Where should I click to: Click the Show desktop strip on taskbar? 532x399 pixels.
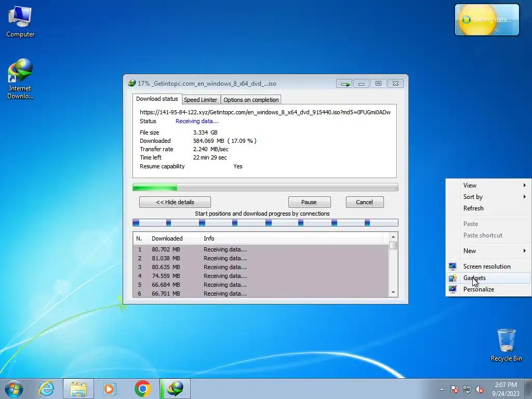528,389
